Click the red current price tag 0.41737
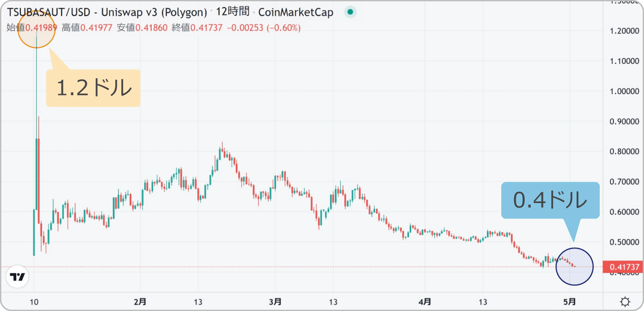 623,267
